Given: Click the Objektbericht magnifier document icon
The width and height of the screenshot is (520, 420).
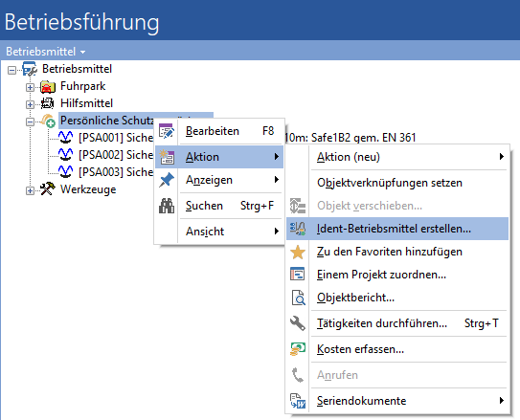Looking at the screenshot, I should (298, 298).
